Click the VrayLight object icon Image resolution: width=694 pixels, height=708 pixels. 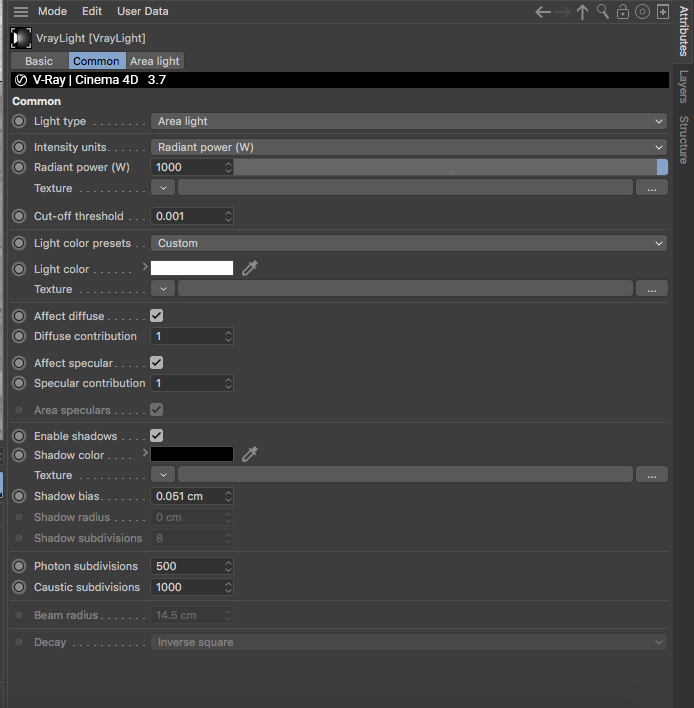(x=21, y=38)
